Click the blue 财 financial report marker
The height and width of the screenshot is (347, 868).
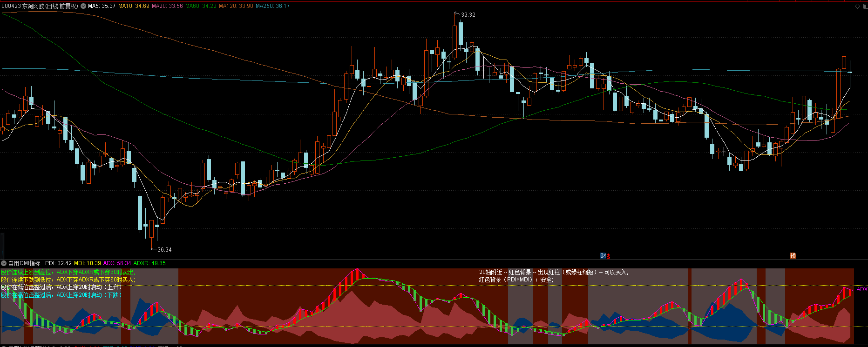point(603,256)
